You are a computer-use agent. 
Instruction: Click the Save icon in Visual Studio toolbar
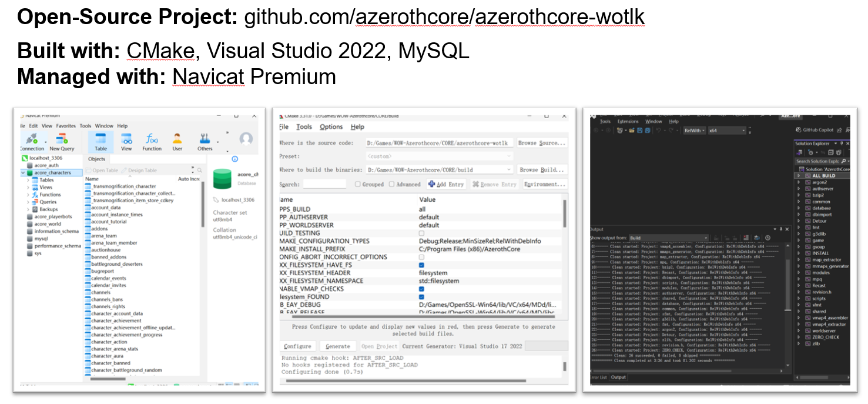coord(640,131)
